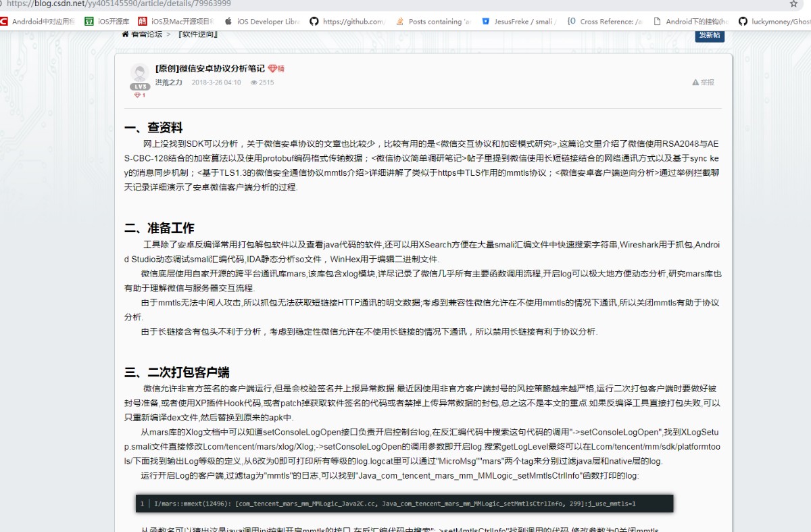The image size is (811, 532).
Task: Click the GitHub icon of the luckymoney bookmark
Action: (x=743, y=22)
